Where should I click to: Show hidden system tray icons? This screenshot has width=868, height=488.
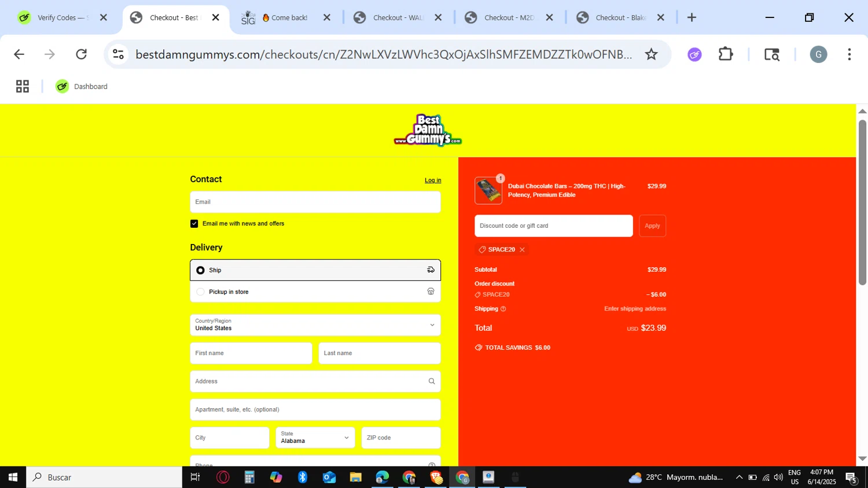[x=739, y=477]
